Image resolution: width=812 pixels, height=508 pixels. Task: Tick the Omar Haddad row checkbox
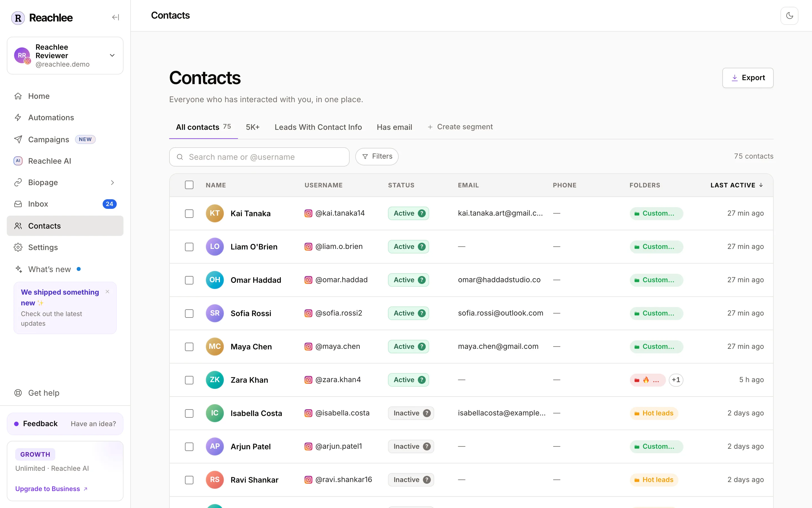[189, 280]
